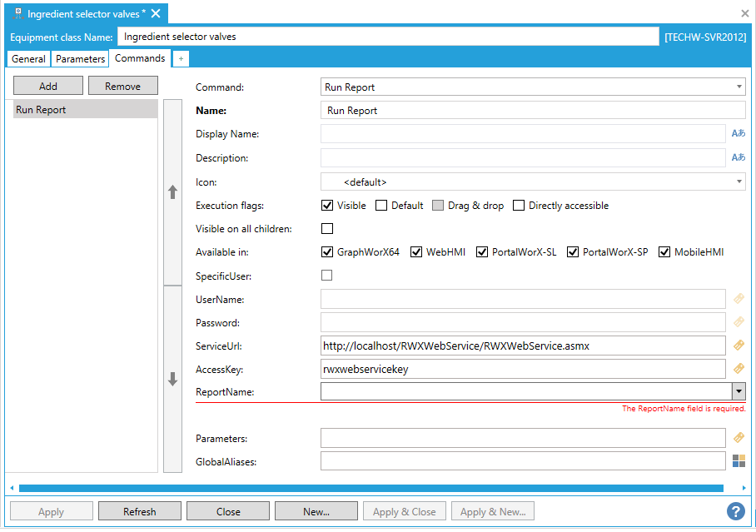
Task: Click the Remove button
Action: pos(122,86)
